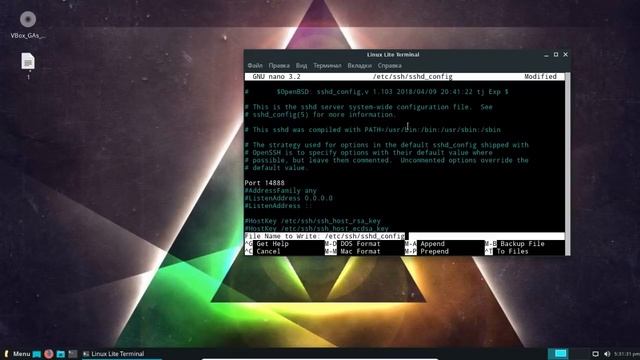Viewport: 640px width, 360px height.
Task: Click Get Help shortcut label
Action: [272, 244]
